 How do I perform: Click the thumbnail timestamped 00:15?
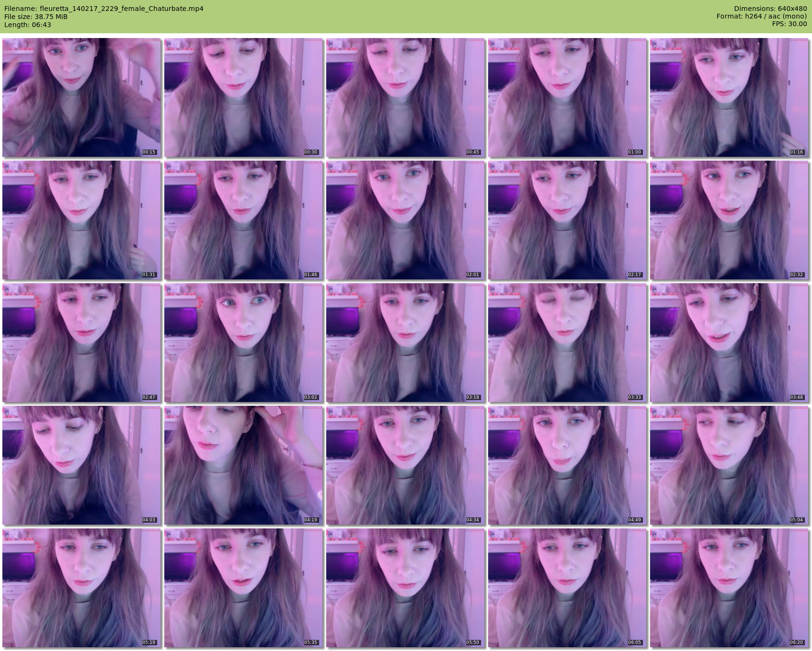[x=82, y=97]
